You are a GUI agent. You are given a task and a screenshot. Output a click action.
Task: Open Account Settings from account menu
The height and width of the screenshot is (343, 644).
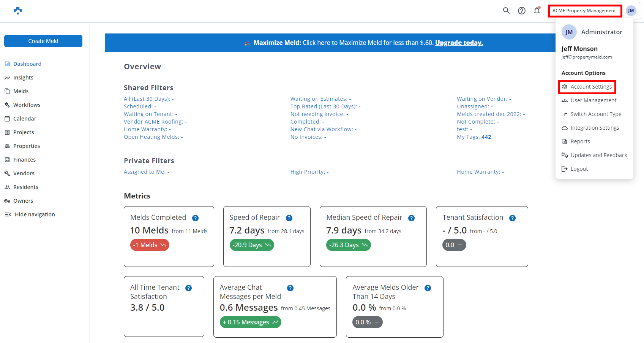(x=591, y=87)
